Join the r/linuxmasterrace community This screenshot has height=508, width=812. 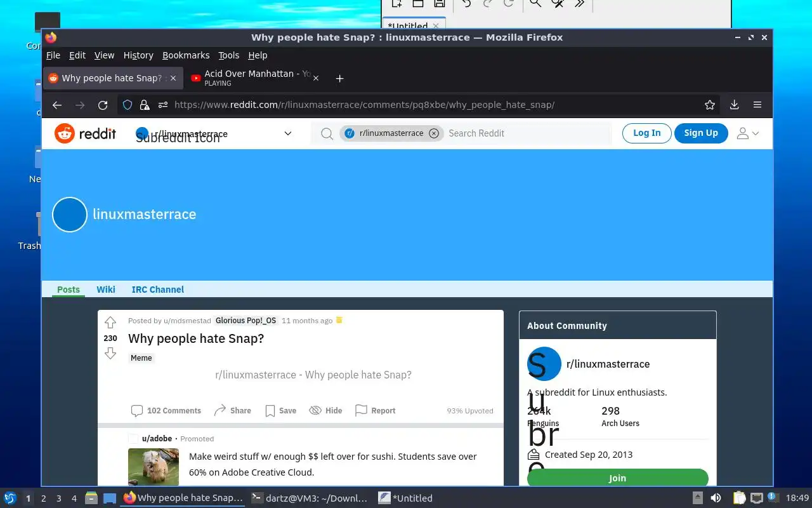[617, 478]
